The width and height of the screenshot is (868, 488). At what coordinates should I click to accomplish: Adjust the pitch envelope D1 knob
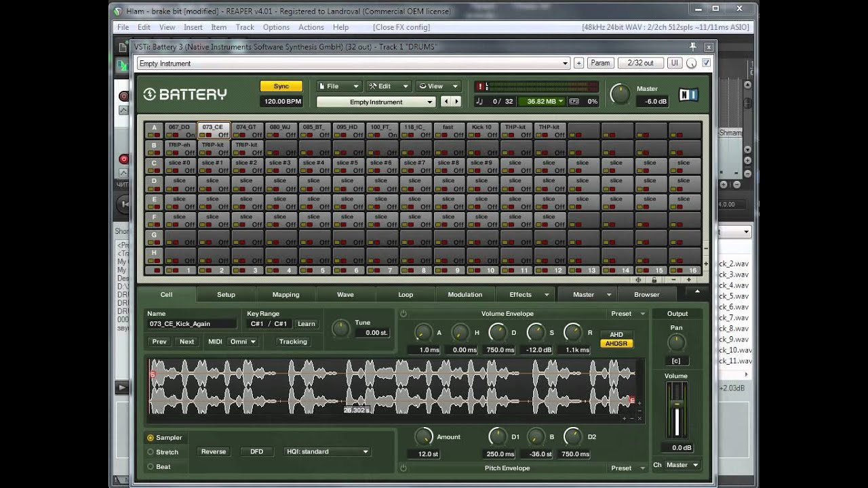click(x=498, y=436)
